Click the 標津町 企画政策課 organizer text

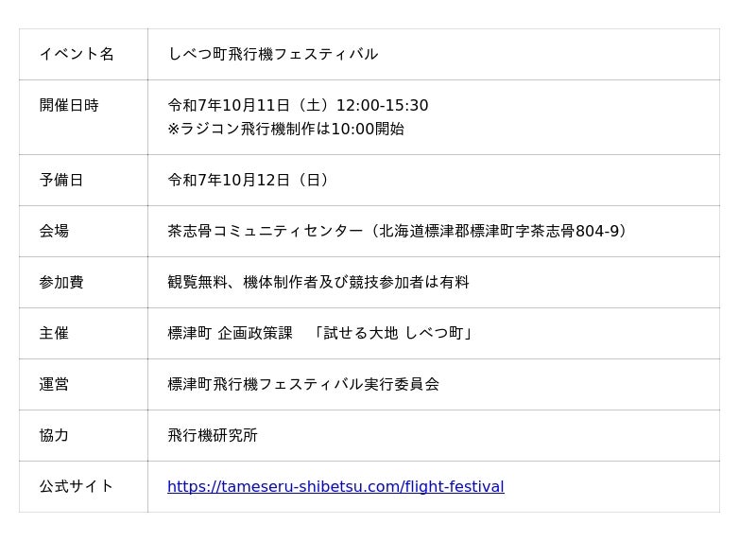231,333
